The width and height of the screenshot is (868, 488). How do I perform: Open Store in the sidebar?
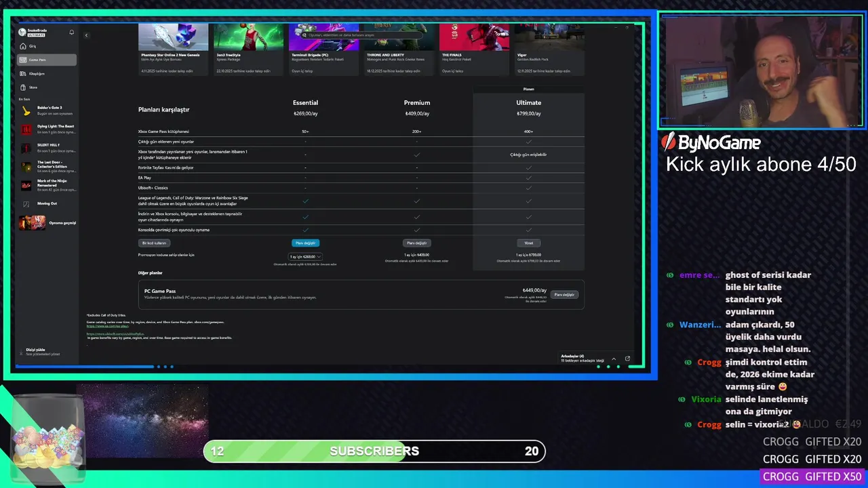point(46,87)
